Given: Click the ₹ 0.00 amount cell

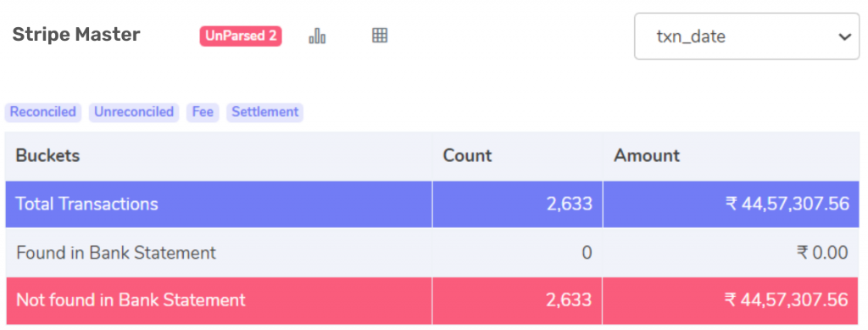Looking at the screenshot, I should pos(822,253).
